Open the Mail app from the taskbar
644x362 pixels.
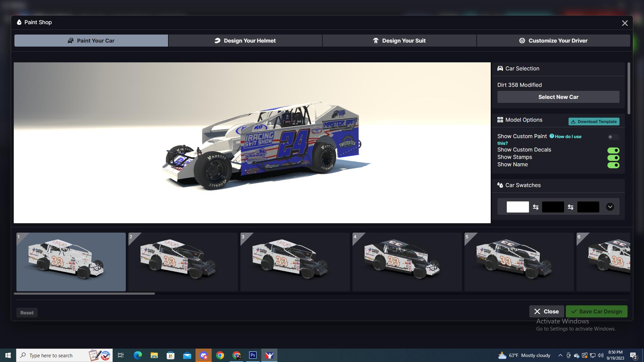(187, 355)
